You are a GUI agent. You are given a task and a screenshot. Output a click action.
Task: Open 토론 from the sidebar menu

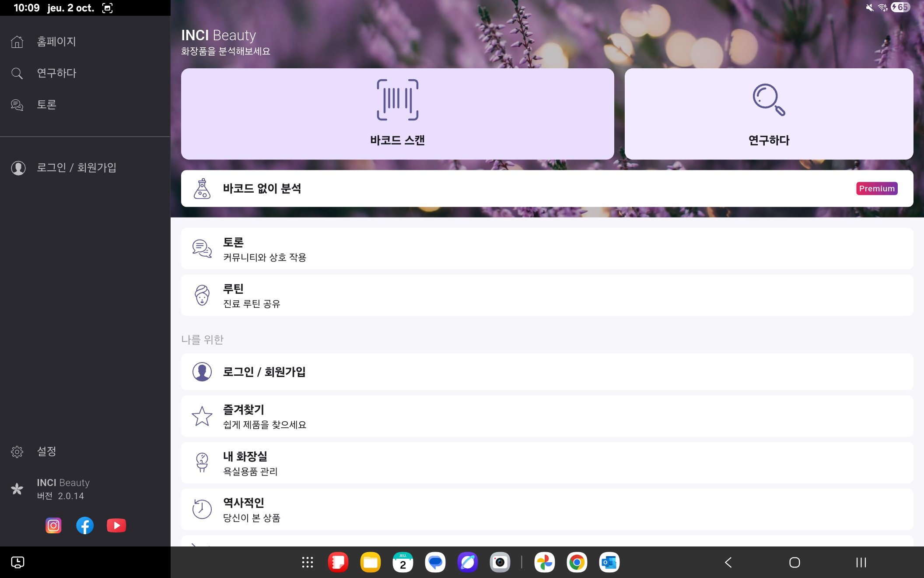pos(47,105)
